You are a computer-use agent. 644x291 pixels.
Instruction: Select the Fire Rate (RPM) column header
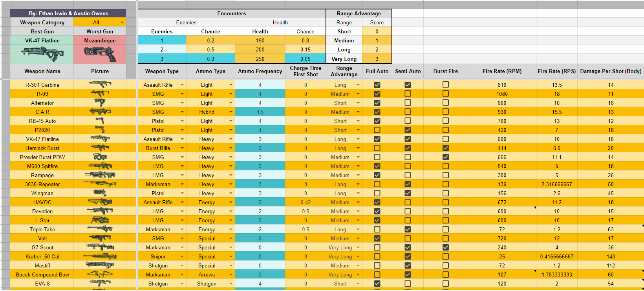coord(502,71)
